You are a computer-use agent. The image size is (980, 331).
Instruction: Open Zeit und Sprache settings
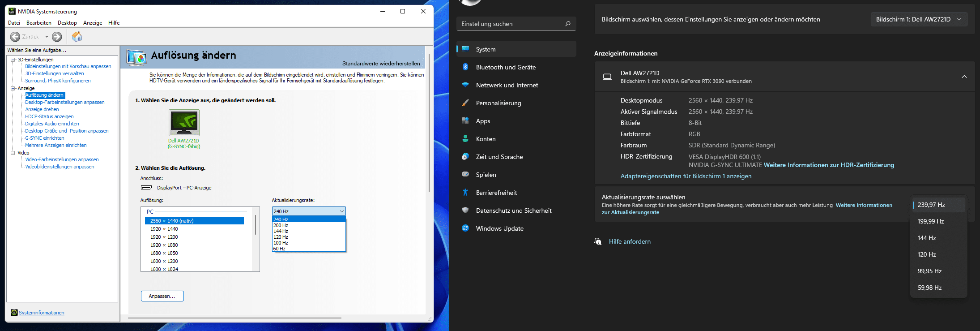click(x=516, y=157)
